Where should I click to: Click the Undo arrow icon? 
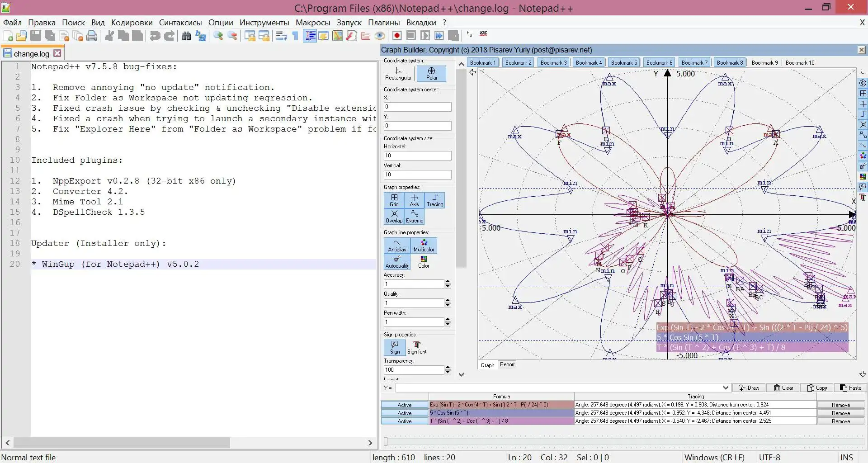(155, 36)
